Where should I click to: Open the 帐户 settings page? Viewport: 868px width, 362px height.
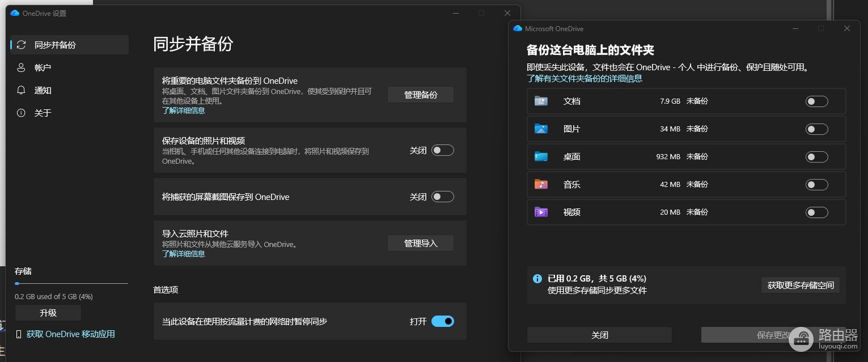pos(70,67)
